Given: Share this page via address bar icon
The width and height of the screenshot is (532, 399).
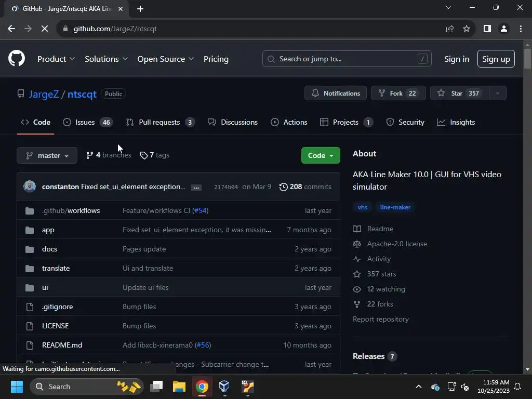Looking at the screenshot, I should [x=450, y=29].
